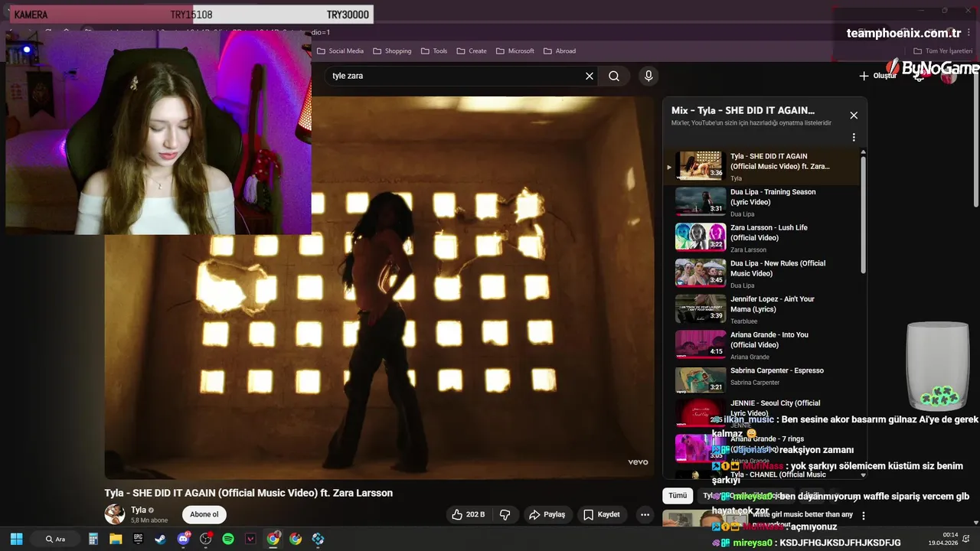Open the Shopping bookmarks folder
This screenshot has width=980, height=551.
[x=392, y=51]
